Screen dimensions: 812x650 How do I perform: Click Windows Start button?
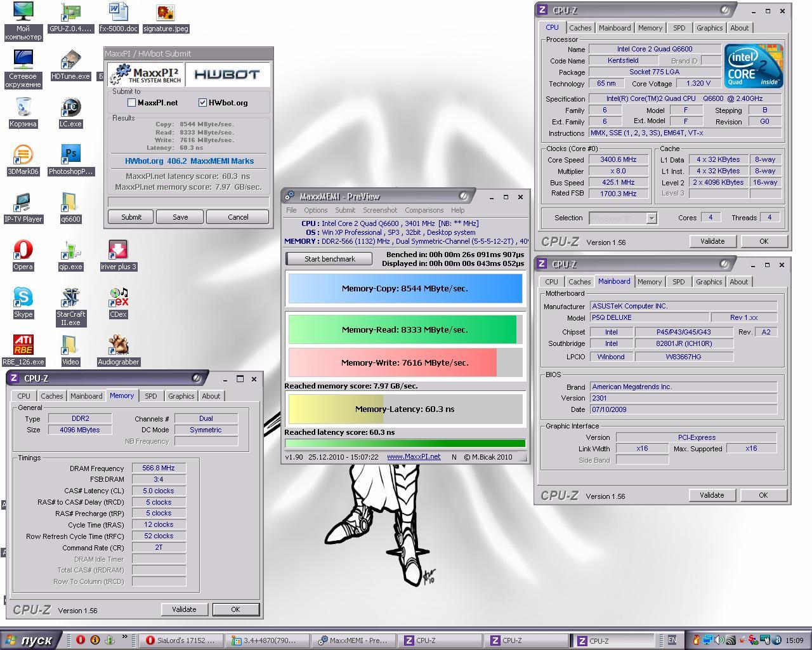click(x=31, y=640)
